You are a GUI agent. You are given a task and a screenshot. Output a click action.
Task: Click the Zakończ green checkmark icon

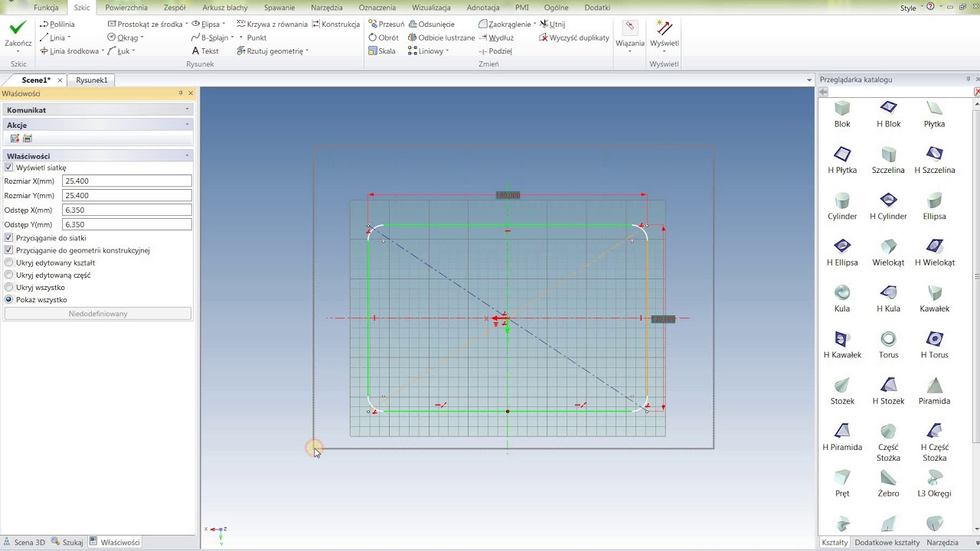coord(18,28)
